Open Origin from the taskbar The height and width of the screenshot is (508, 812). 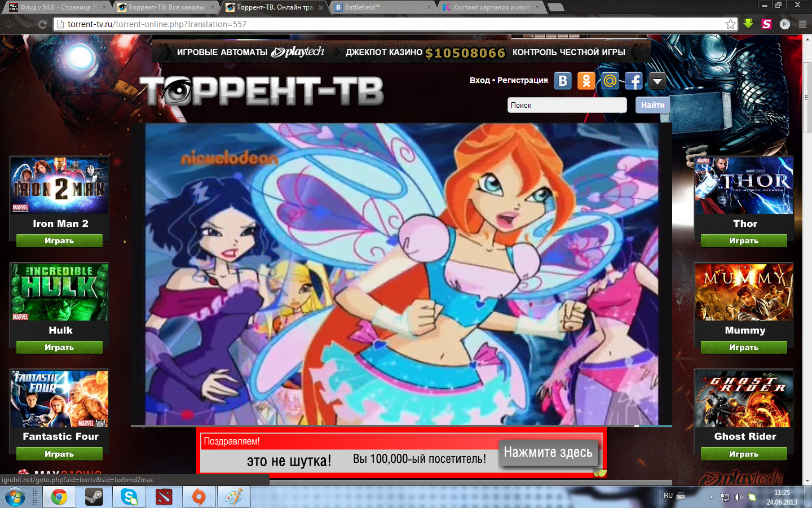[x=198, y=497]
